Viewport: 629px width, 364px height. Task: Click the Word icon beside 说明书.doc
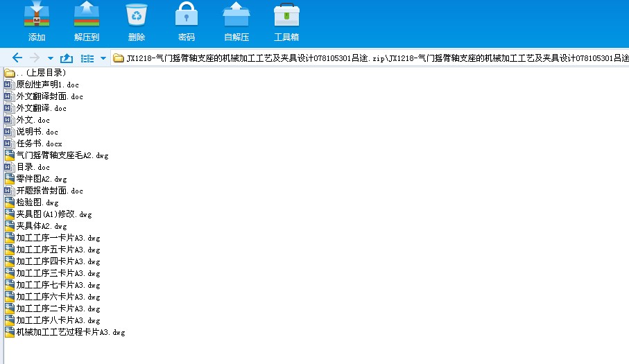[x=10, y=132]
